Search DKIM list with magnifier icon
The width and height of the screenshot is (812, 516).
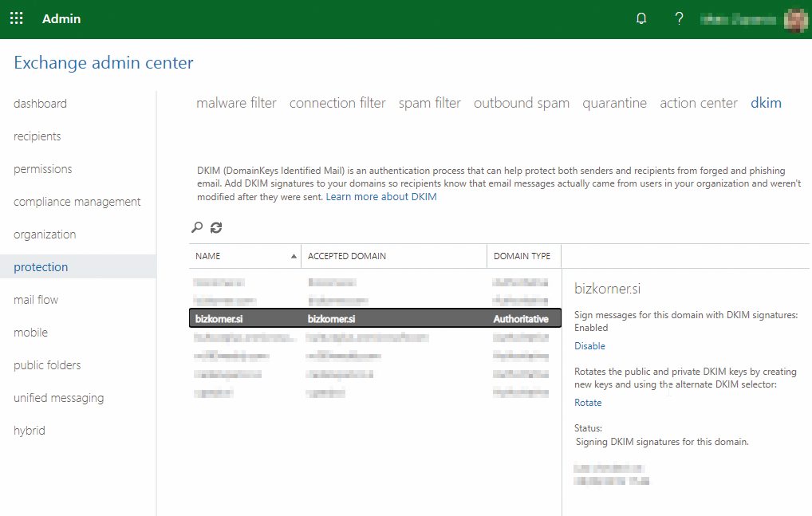(197, 227)
